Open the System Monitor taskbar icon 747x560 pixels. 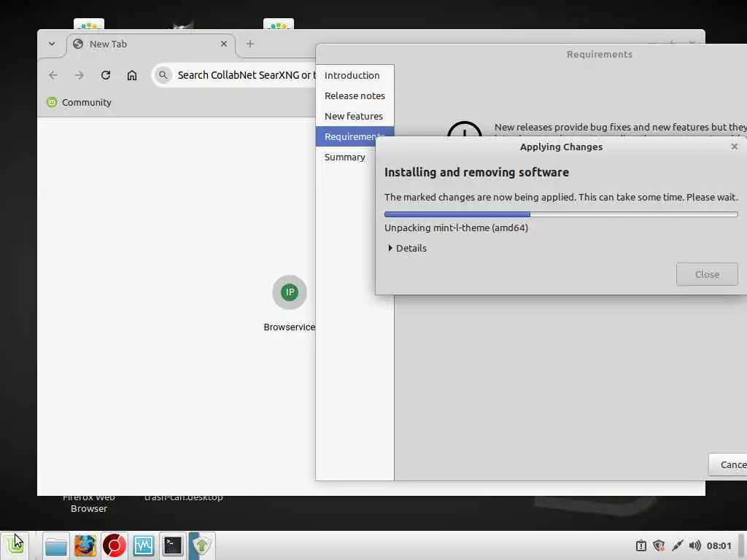[144, 545]
